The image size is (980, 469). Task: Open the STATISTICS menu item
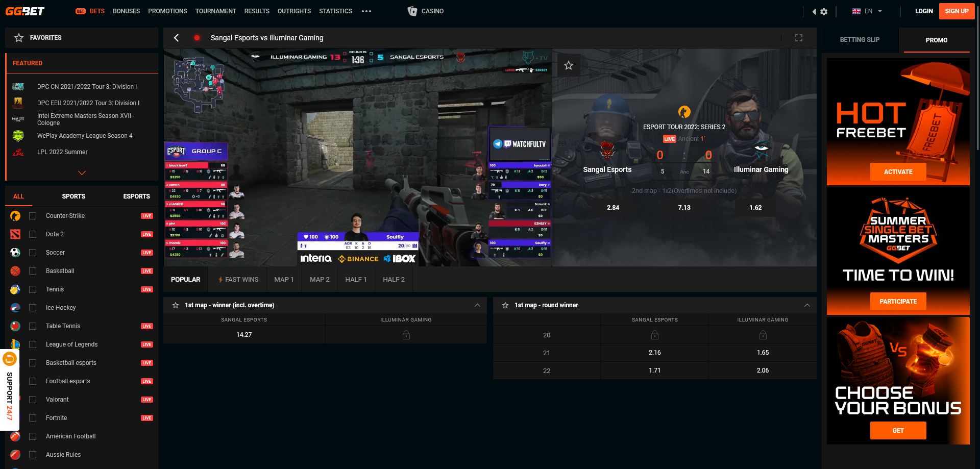pos(335,11)
